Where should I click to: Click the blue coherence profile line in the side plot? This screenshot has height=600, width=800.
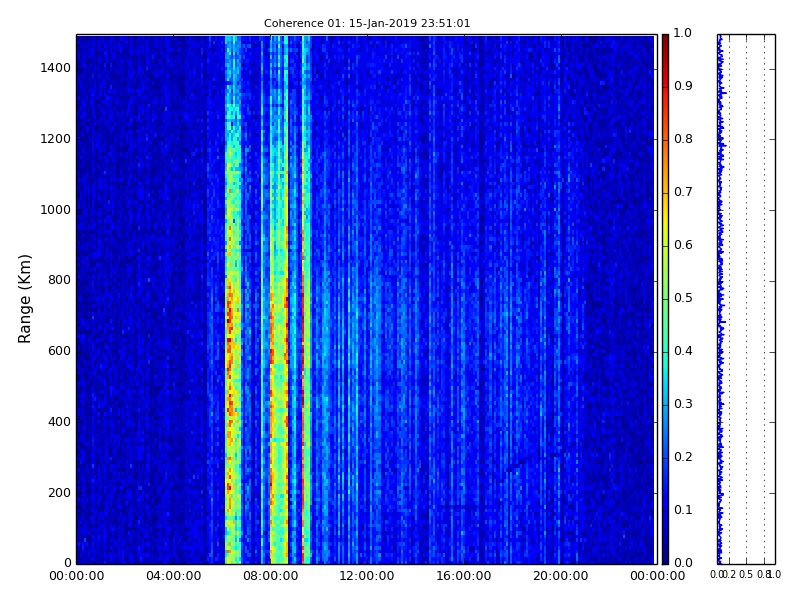tap(720, 299)
